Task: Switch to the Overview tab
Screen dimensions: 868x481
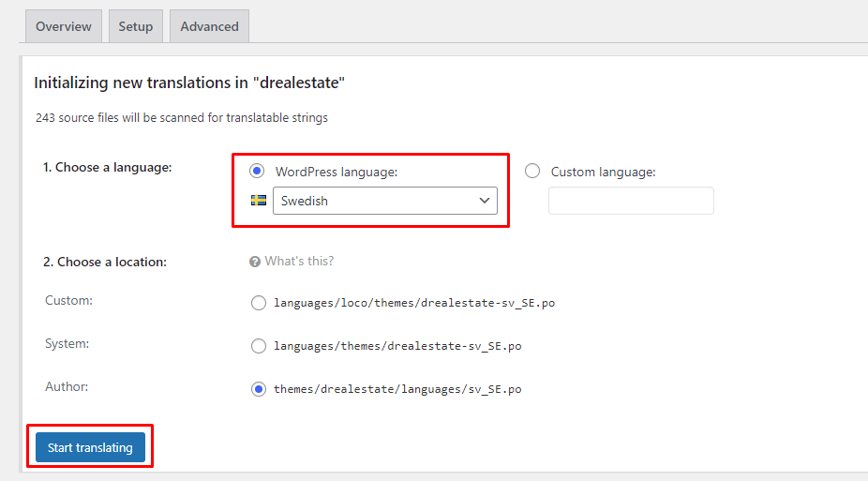Action: point(64,26)
